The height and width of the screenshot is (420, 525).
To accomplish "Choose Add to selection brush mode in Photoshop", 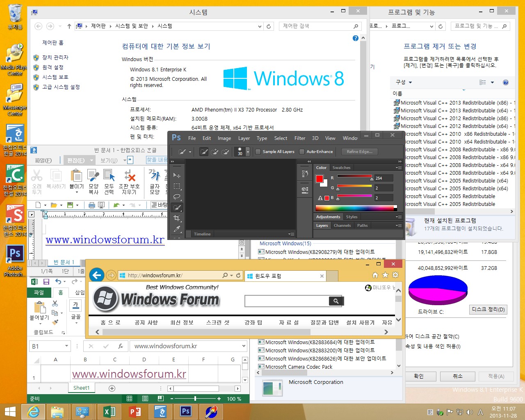I will pos(215,152).
